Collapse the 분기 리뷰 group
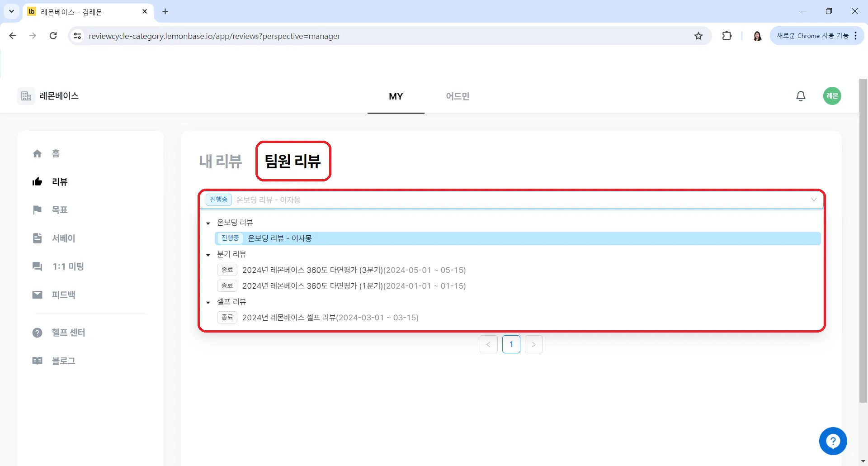Screen dimensions: 868x466 click(208, 255)
